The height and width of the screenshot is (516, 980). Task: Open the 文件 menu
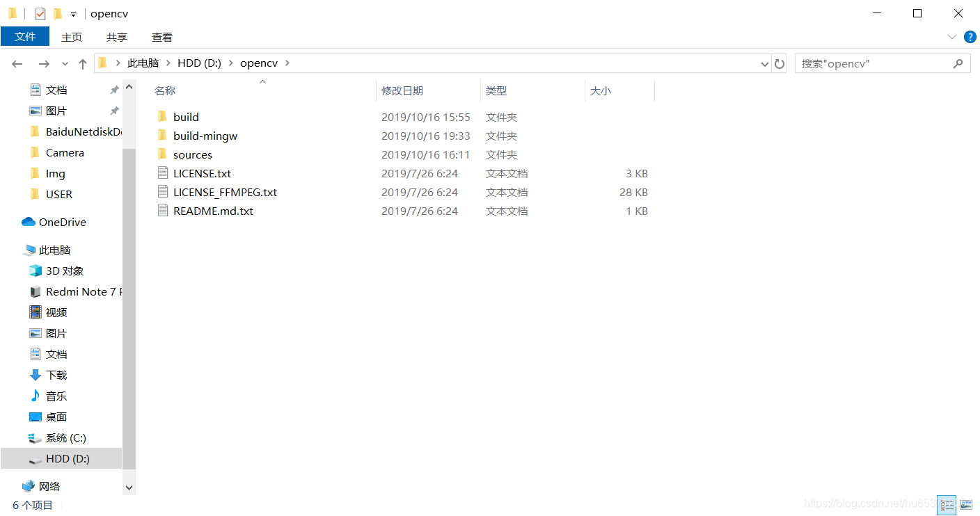point(25,36)
